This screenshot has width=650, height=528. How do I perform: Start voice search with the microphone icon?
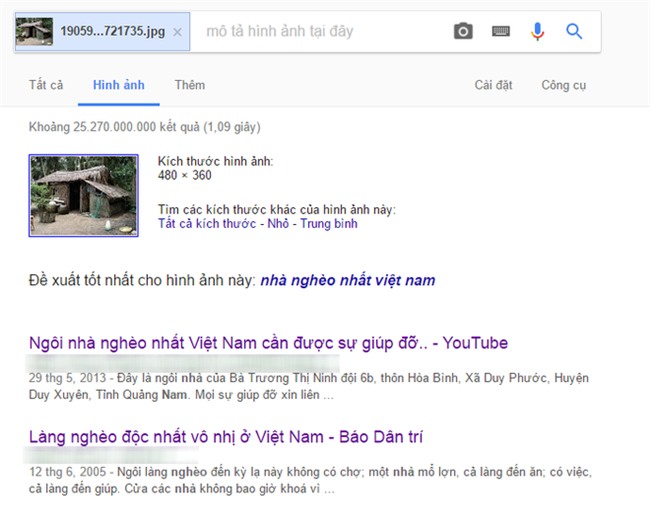pyautogui.click(x=537, y=32)
